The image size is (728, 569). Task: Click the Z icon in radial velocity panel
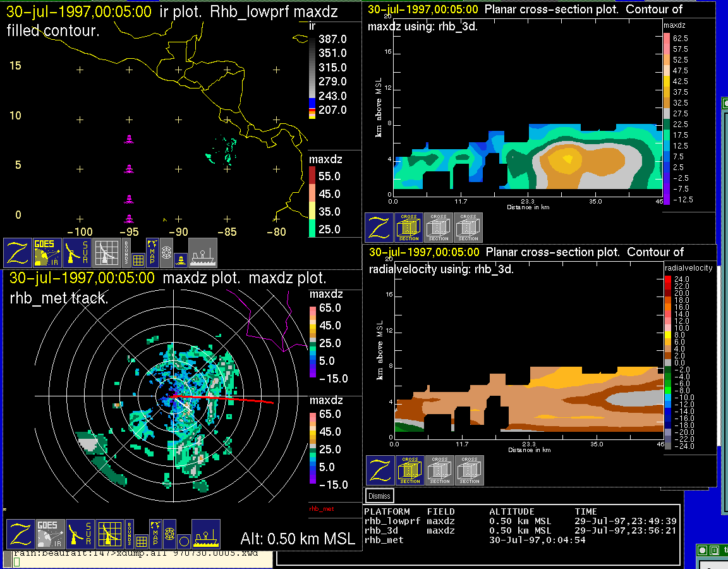tap(380, 470)
